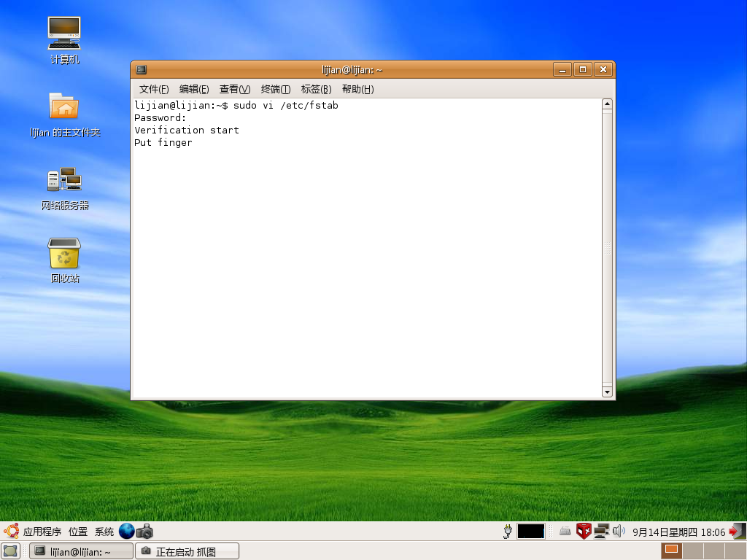Close the terminal window
This screenshot has height=560, width=747.
[x=603, y=69]
